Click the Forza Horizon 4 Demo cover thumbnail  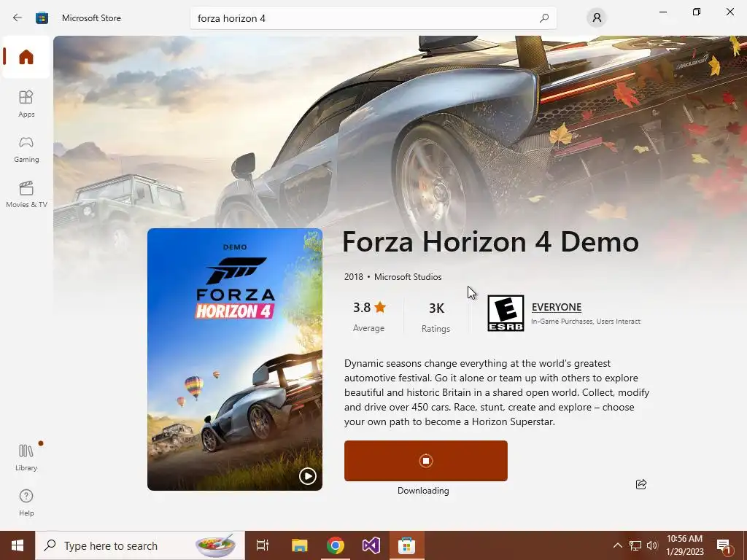(x=235, y=359)
